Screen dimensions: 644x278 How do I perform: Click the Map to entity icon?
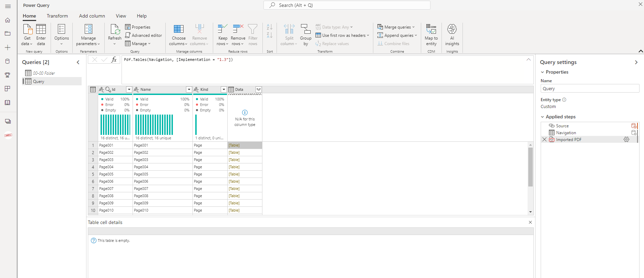point(431,29)
